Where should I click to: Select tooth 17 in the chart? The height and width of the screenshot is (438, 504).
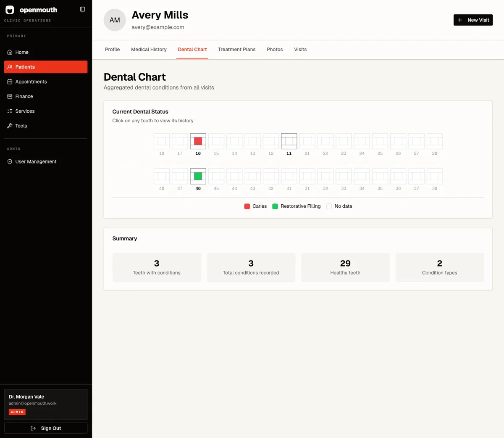(x=180, y=141)
